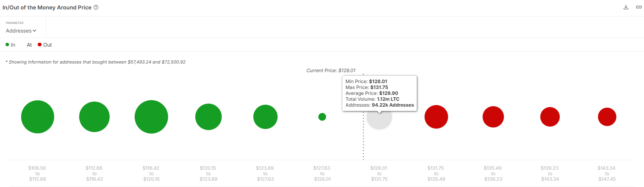Click the smallest green bubble near current price
644x187 pixels.
[x=322, y=117]
